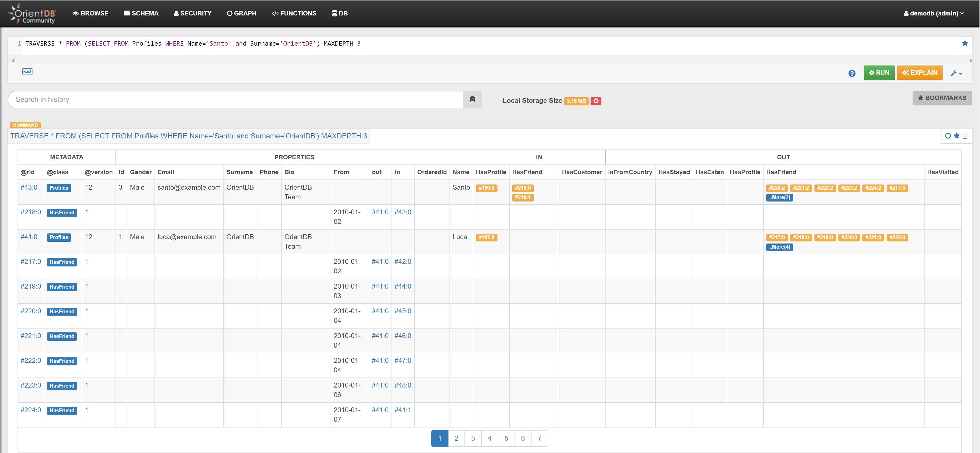Go to results page 5
This screenshot has height=453, width=980.
(x=506, y=438)
